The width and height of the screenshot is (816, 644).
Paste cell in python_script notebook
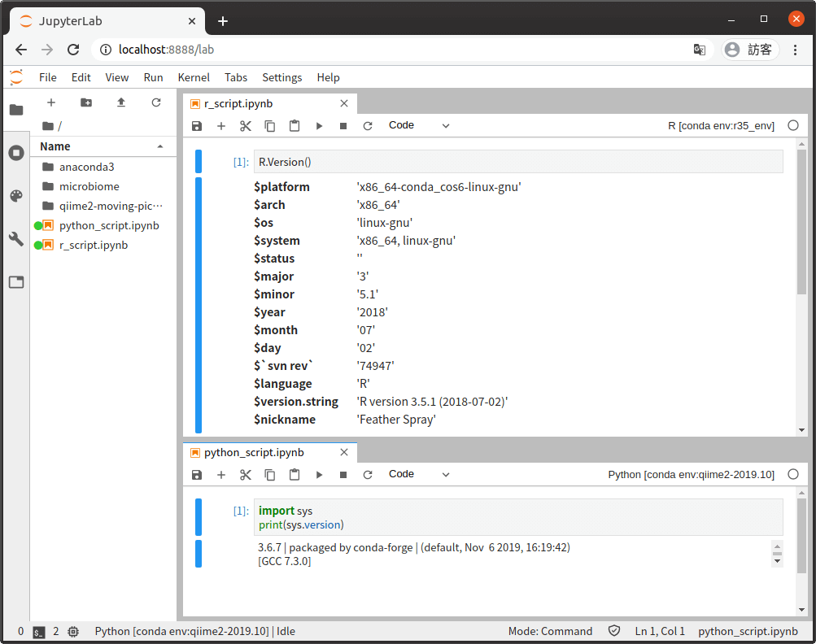click(295, 474)
